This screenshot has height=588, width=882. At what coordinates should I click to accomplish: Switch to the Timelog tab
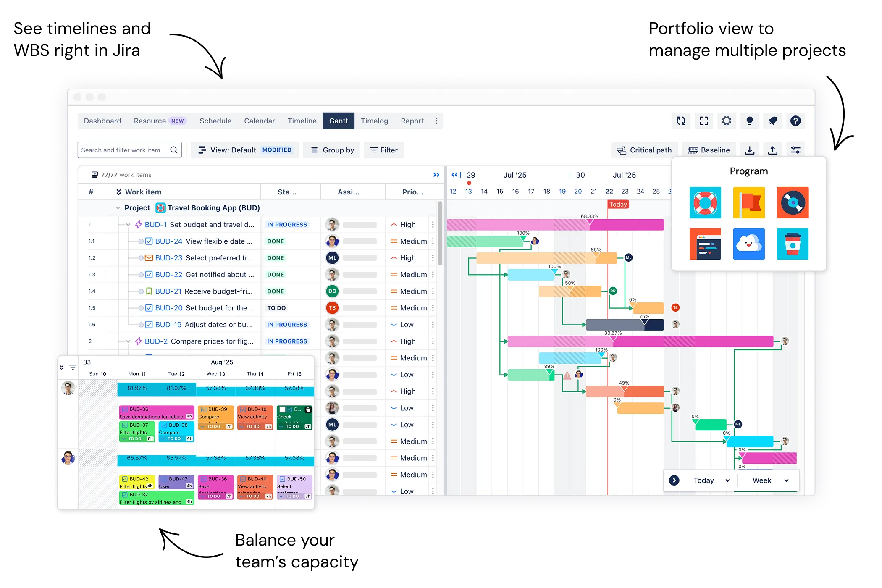click(x=374, y=121)
